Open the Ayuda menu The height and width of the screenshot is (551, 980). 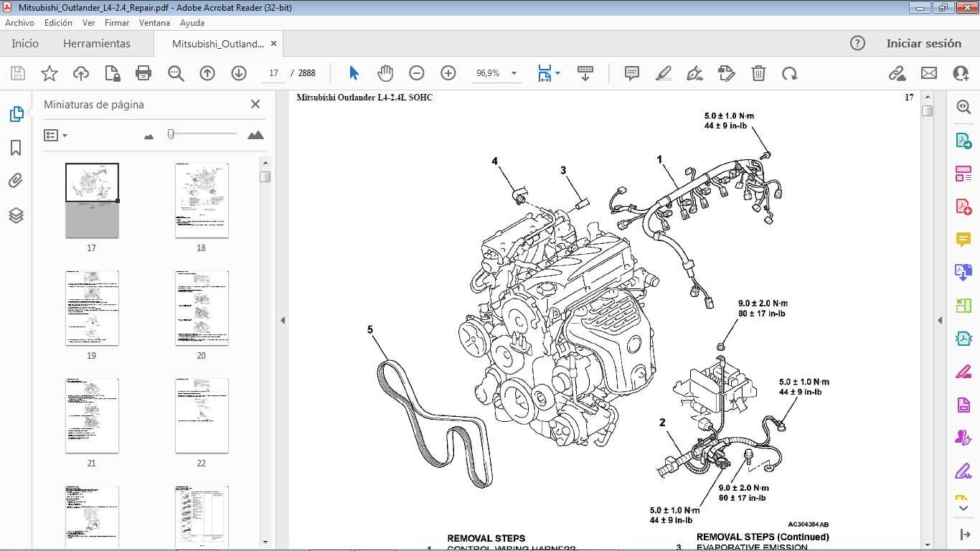[192, 23]
